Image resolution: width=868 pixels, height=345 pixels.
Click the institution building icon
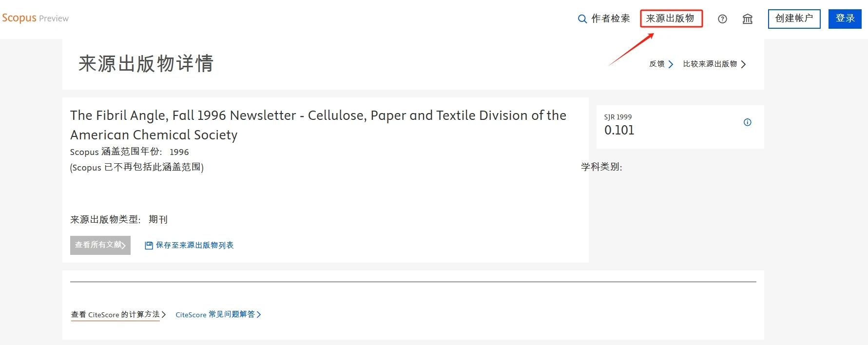pos(747,19)
